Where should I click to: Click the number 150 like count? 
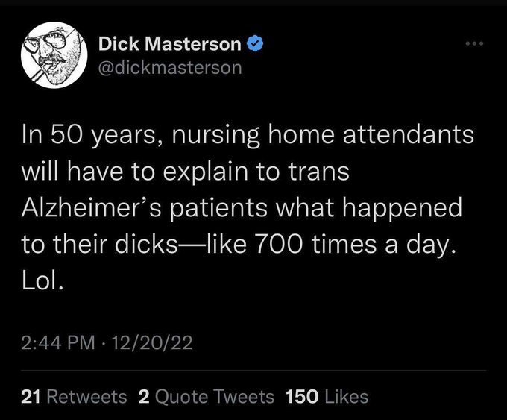pos(302,397)
